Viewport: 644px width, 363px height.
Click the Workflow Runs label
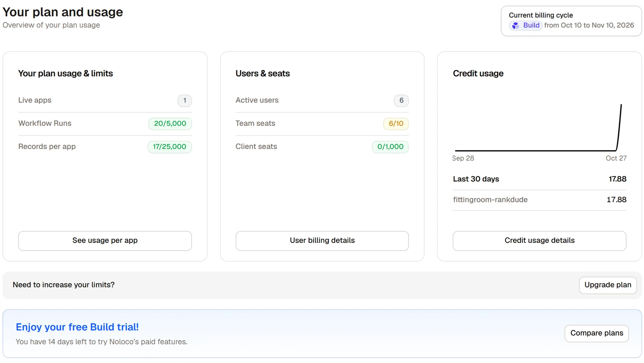45,124
